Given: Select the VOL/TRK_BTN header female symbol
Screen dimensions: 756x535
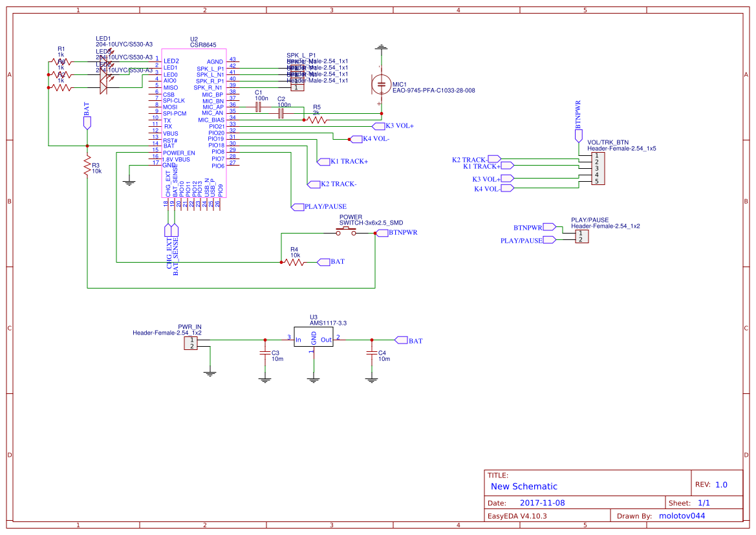Looking at the screenshot, I should [x=598, y=170].
